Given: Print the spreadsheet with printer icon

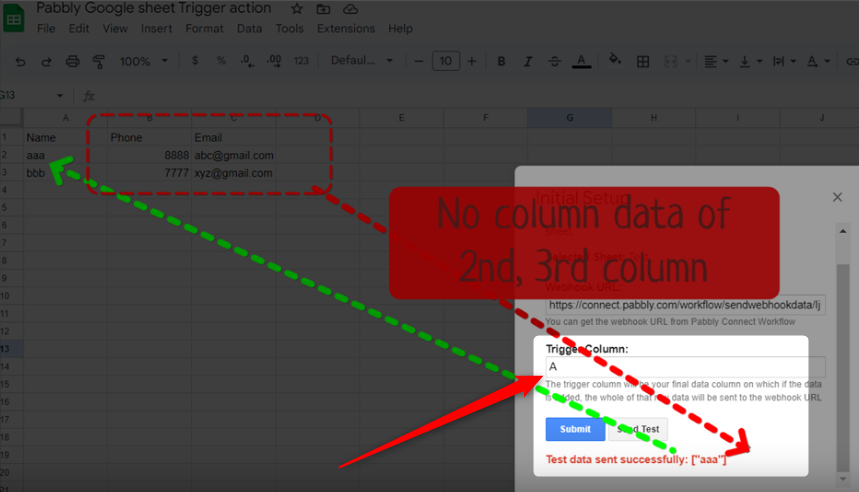Looking at the screenshot, I should tap(72, 61).
